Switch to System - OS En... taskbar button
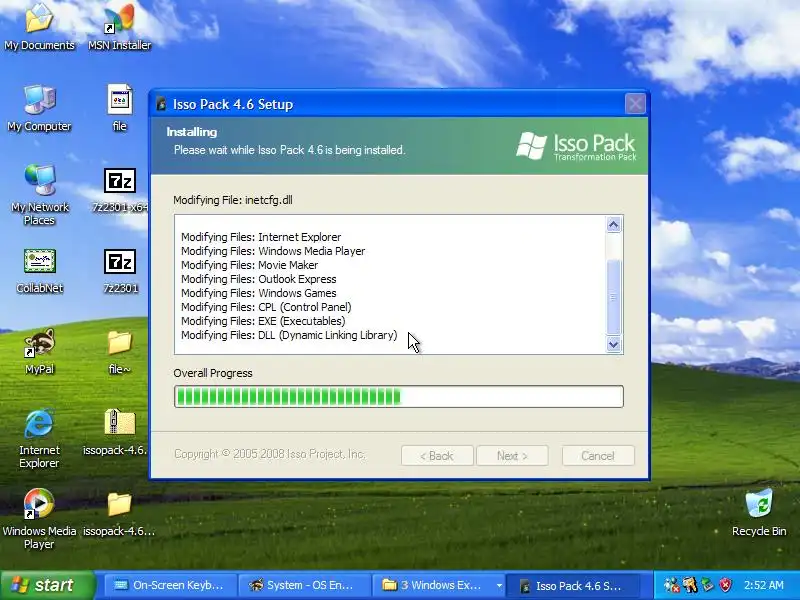Screen dimensions: 800x600 tap(304, 585)
